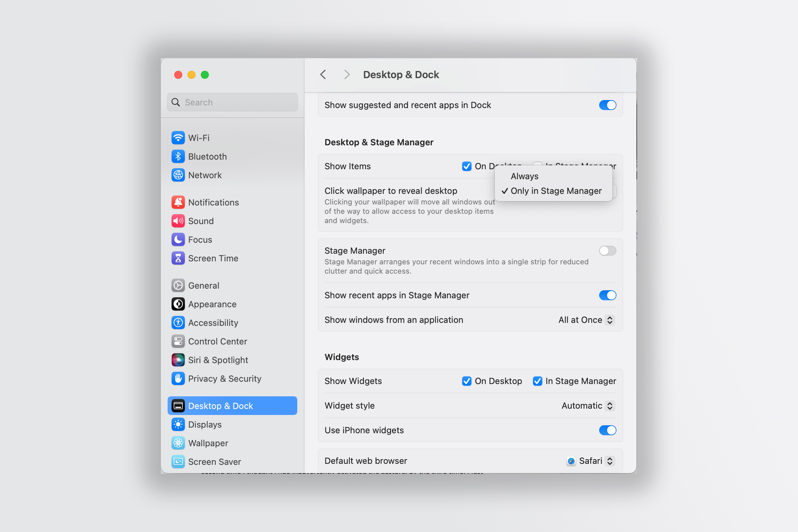
Task: Disable Use iPhone widgets toggle
Action: [x=607, y=430]
